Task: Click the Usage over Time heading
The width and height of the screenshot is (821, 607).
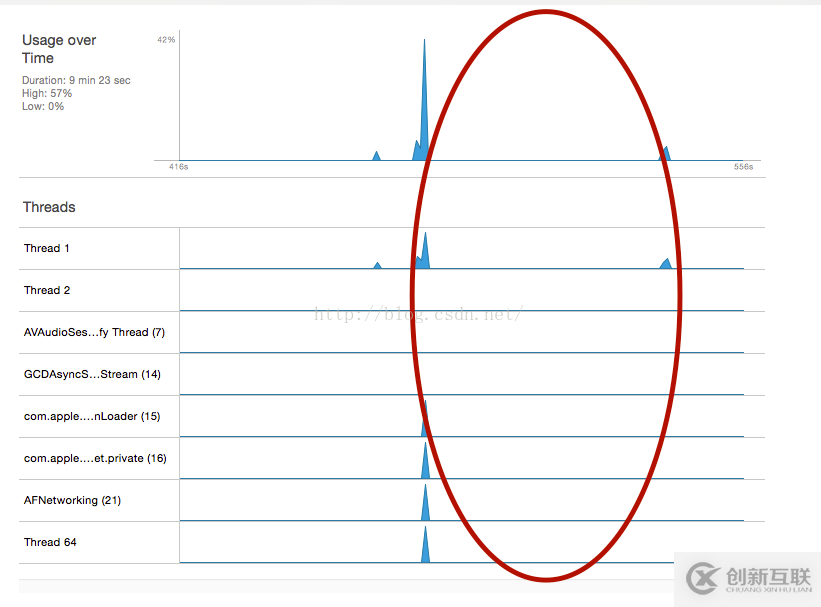Action: click(59, 49)
